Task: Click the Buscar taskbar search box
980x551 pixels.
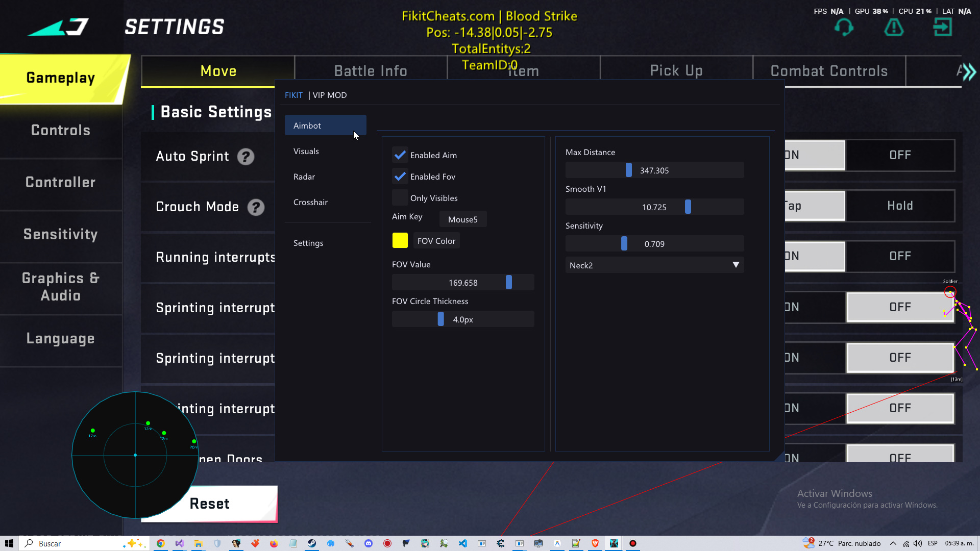Action: click(84, 543)
